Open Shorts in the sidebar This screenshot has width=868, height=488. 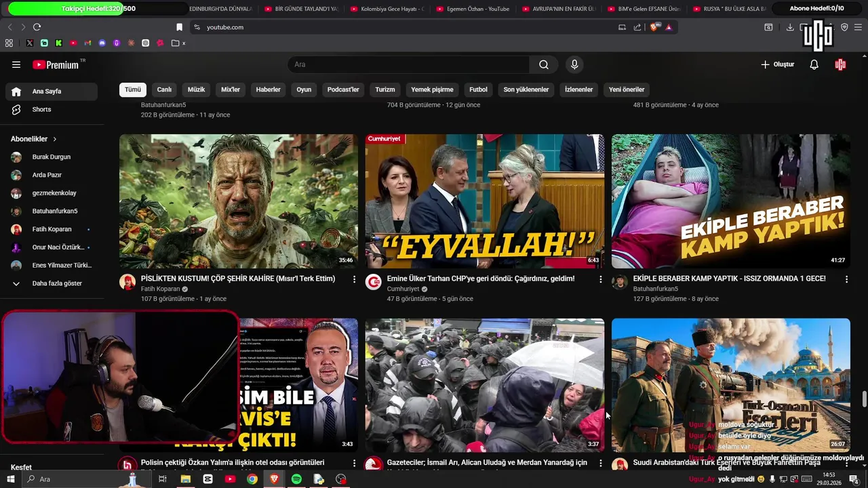point(52,109)
